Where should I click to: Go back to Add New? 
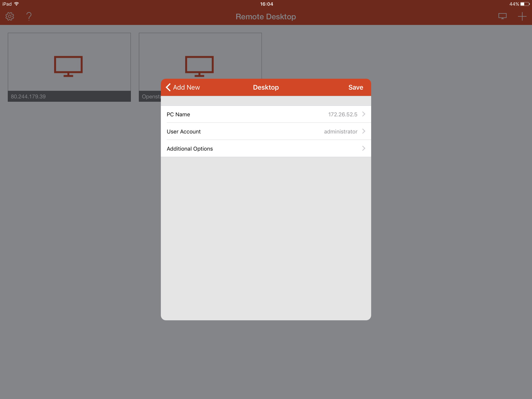click(x=183, y=87)
